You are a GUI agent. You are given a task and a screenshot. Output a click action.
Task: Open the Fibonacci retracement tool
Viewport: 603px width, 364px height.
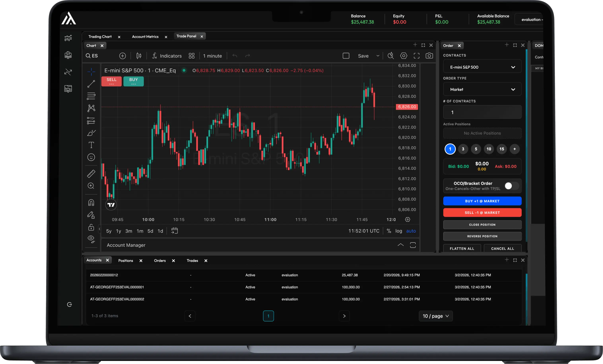pos(91,96)
